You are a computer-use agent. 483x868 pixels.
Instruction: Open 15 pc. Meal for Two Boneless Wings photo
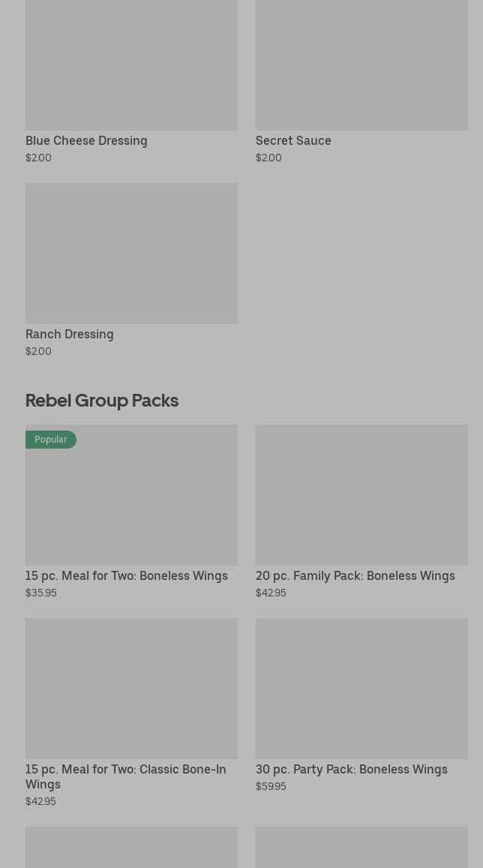click(x=131, y=503)
